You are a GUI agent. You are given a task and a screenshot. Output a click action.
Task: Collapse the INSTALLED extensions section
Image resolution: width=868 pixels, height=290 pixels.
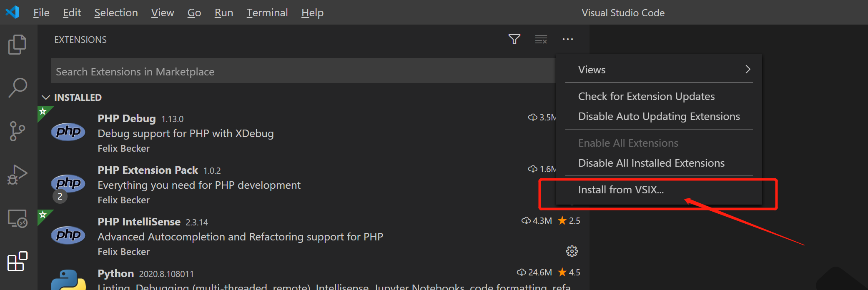point(46,97)
